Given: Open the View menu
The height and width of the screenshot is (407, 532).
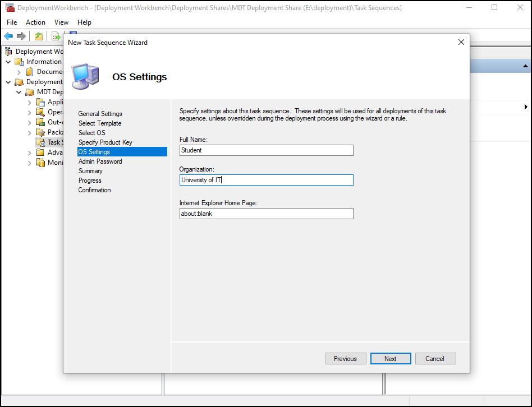Looking at the screenshot, I should pyautogui.click(x=61, y=22).
